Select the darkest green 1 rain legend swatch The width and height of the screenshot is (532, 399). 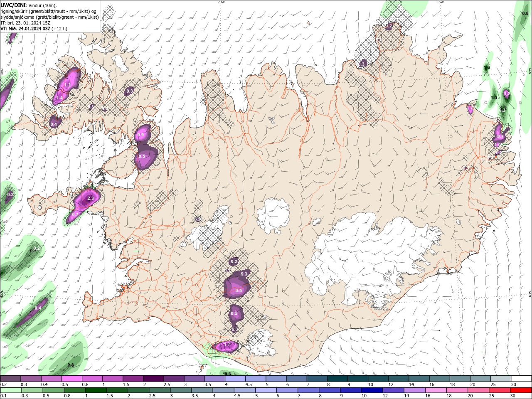[96, 390]
